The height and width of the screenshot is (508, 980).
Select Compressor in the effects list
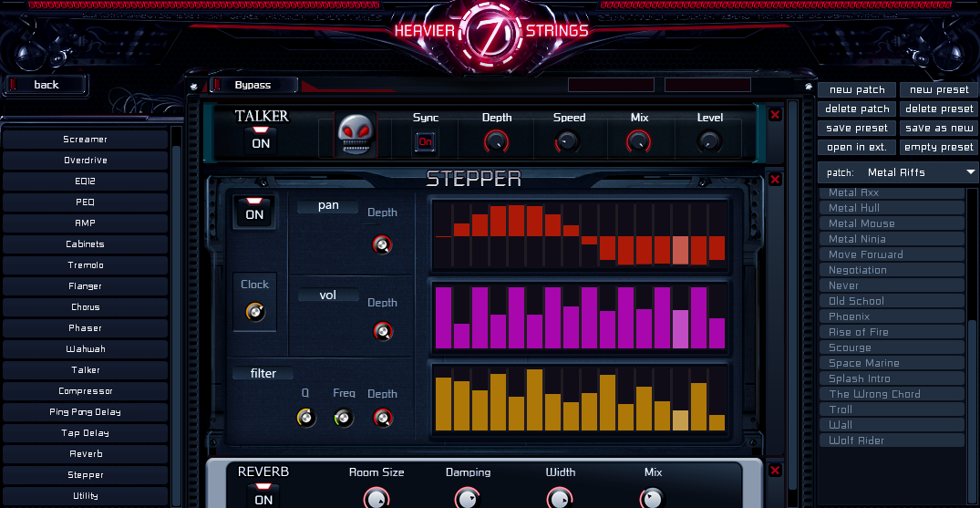[x=86, y=391]
